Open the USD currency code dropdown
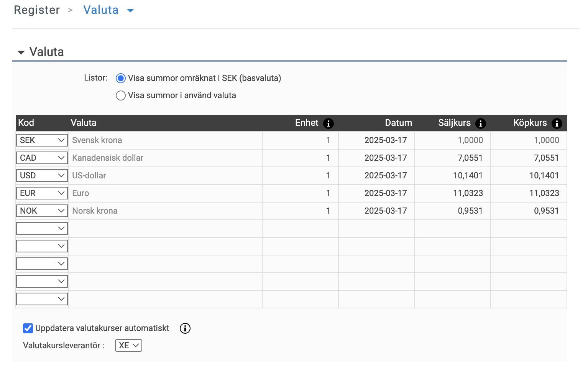Viewport: 588px width, 369px height. click(42, 176)
